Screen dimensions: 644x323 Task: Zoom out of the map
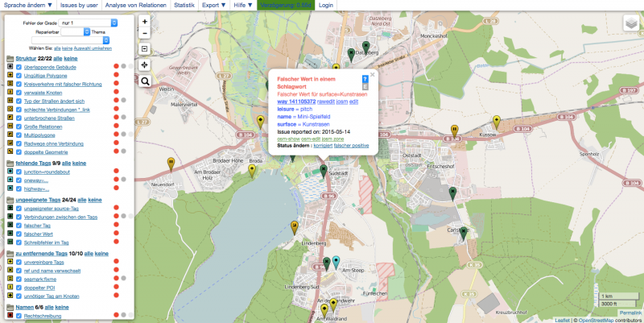[145, 34]
